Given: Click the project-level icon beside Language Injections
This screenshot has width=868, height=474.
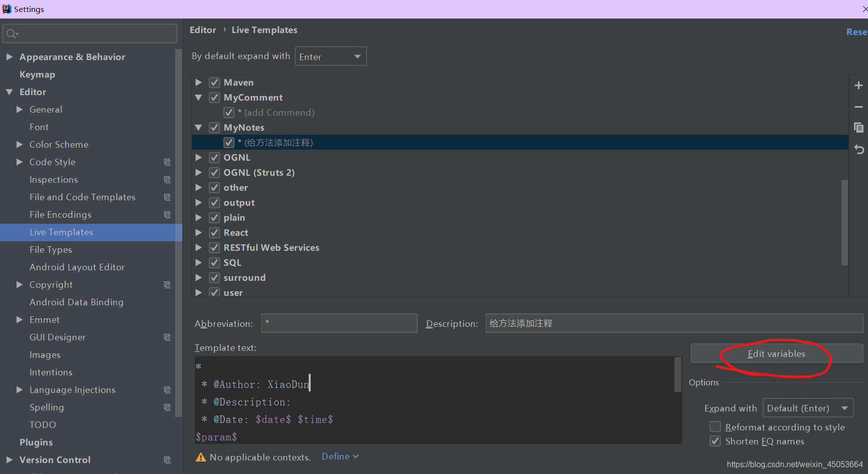Looking at the screenshot, I should point(167,390).
